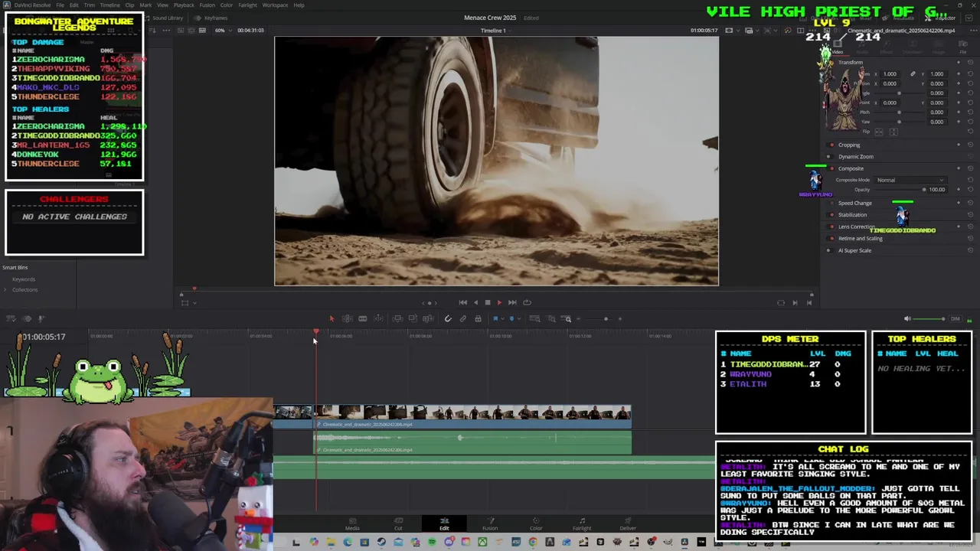Click the link icon between Zoom X and Y

coord(913,73)
